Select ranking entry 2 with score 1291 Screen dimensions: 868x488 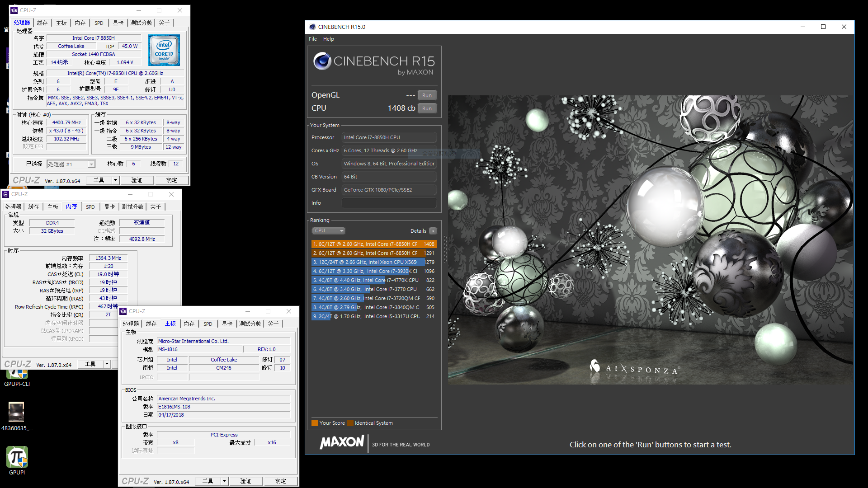(x=374, y=253)
